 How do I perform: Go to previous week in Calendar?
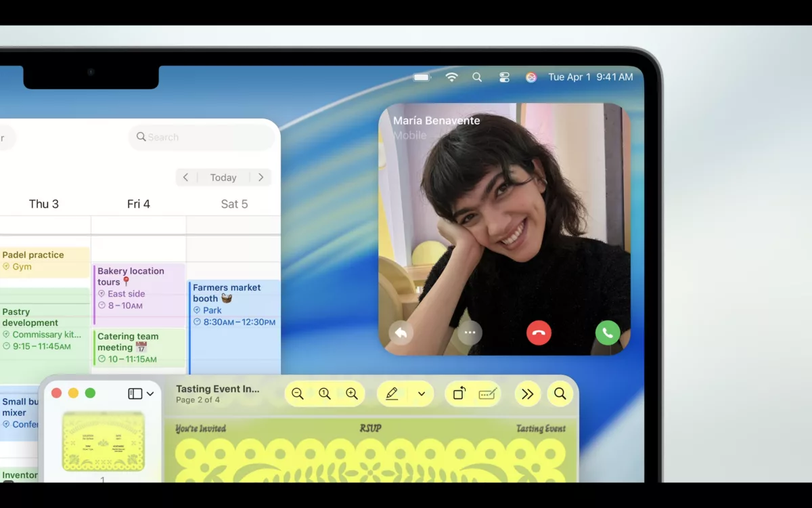pos(185,177)
